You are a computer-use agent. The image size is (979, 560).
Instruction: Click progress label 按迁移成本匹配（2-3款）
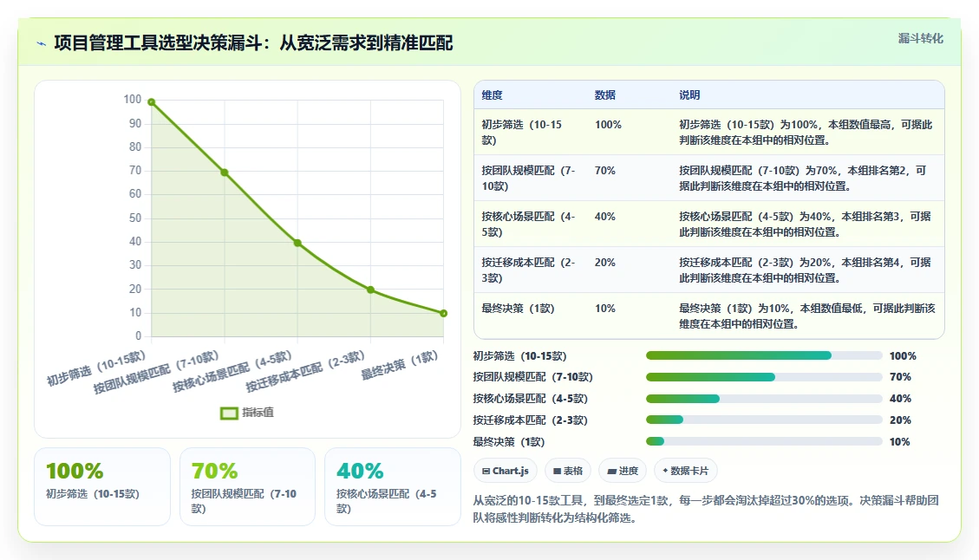tap(530, 420)
